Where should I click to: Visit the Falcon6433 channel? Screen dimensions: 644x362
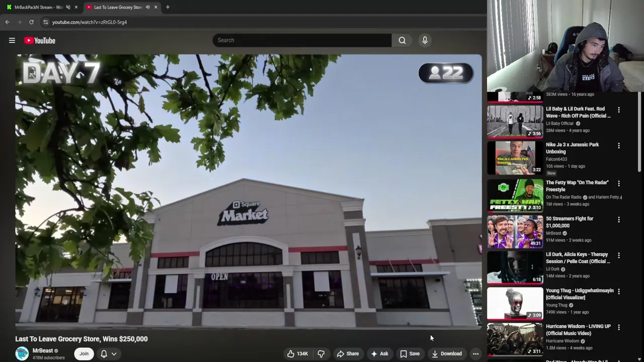pos(556,159)
